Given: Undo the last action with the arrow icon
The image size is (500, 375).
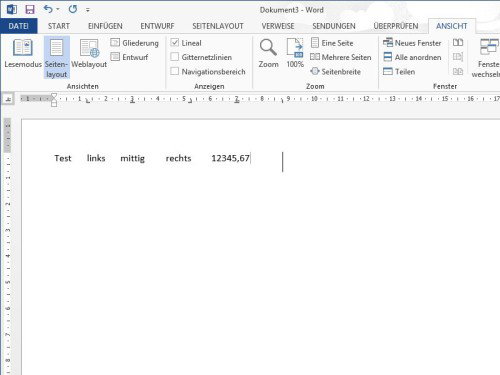Looking at the screenshot, I should click(48, 9).
